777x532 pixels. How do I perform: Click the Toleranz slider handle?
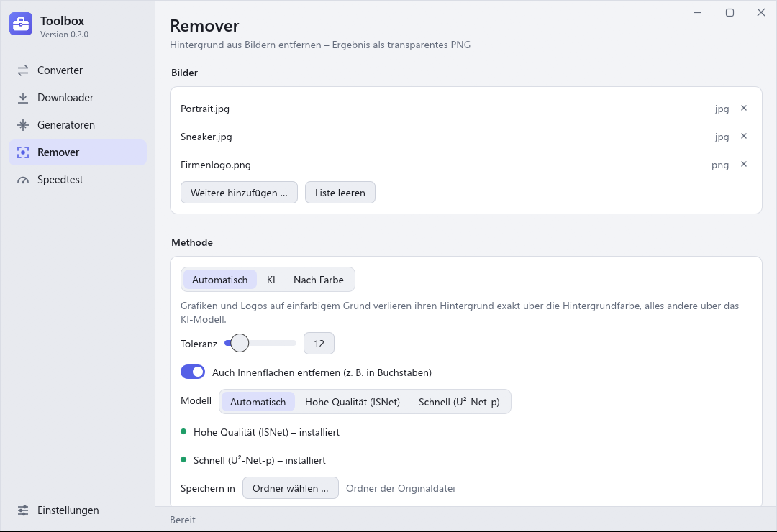tap(240, 343)
